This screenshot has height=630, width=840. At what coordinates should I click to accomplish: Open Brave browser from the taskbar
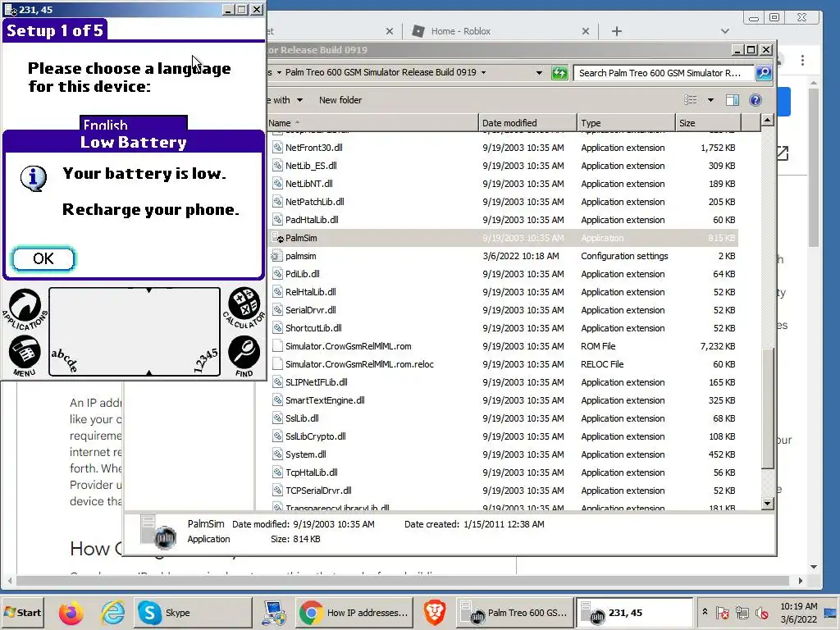pos(435,613)
